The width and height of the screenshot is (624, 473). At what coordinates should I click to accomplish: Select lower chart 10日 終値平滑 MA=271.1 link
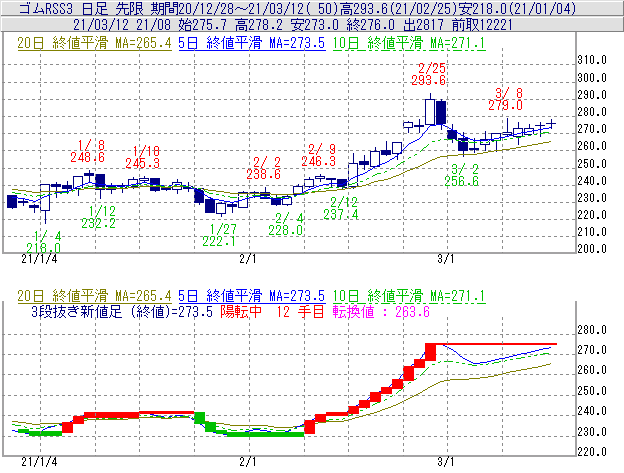point(409,296)
